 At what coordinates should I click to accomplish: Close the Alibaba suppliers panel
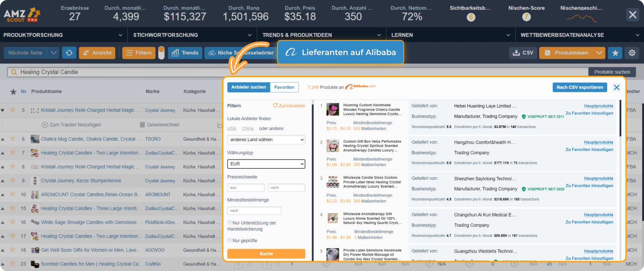pos(617,87)
